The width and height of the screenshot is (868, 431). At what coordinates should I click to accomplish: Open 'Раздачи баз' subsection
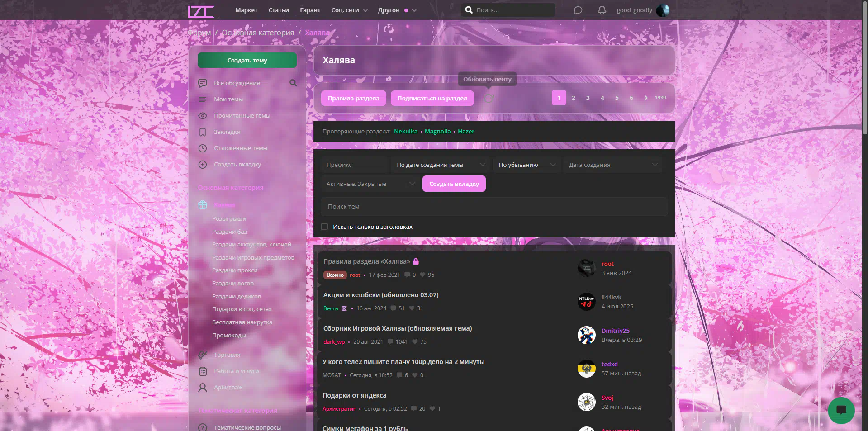click(229, 232)
